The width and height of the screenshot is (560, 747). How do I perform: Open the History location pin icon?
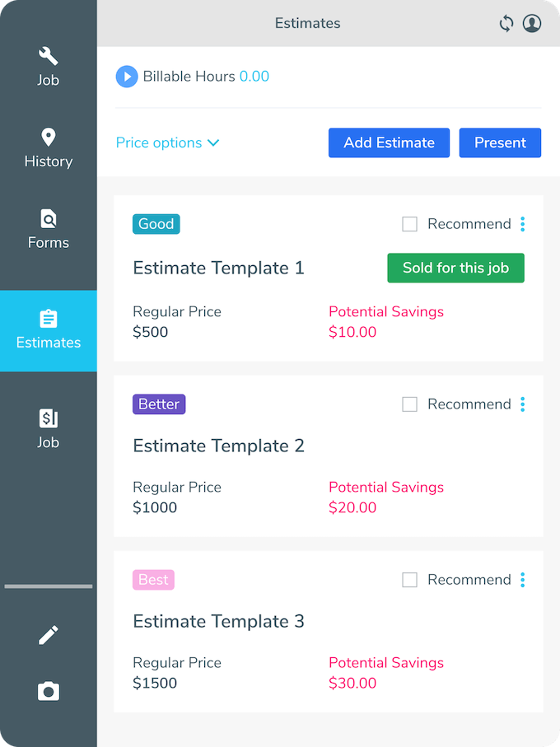pyautogui.click(x=48, y=138)
